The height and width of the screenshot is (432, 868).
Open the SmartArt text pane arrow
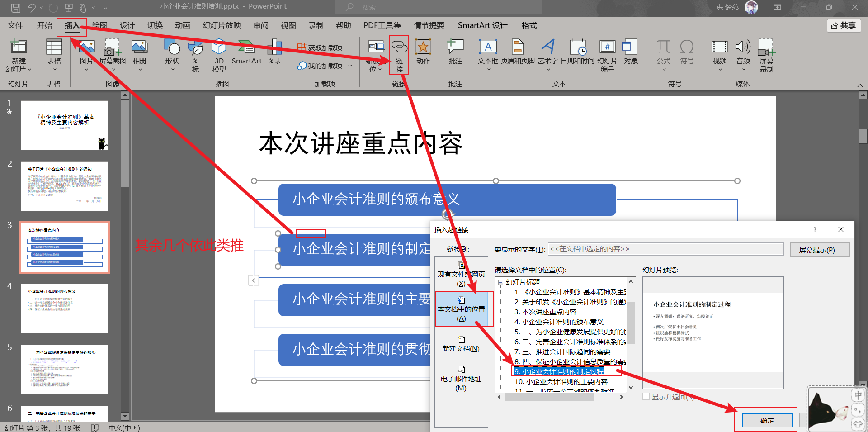coord(254,280)
